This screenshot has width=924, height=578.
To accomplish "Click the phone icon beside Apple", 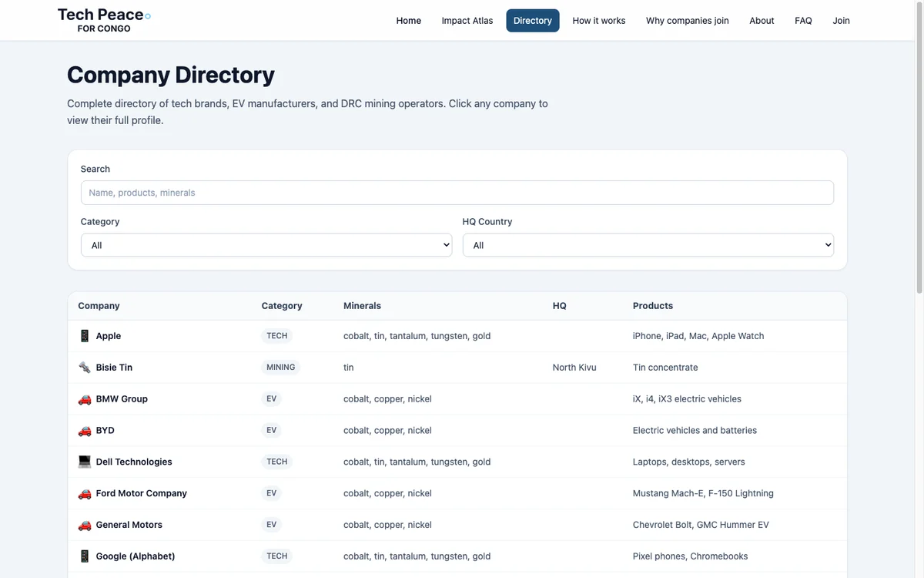I will pos(85,336).
